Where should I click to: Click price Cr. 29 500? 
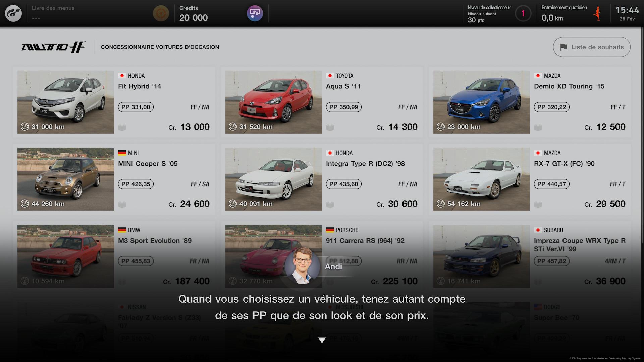click(605, 204)
